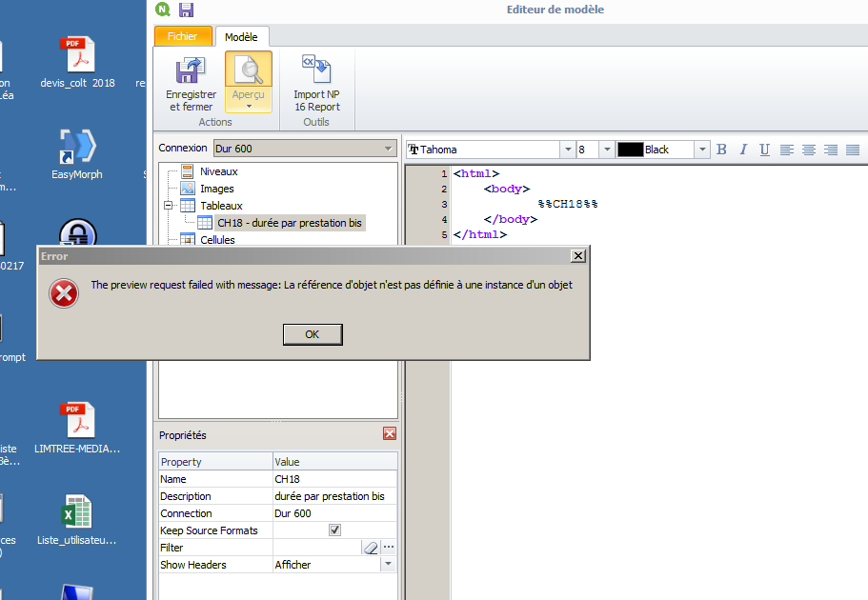Align text right
Image resolution: width=868 pixels, height=600 pixels.
[x=830, y=150]
